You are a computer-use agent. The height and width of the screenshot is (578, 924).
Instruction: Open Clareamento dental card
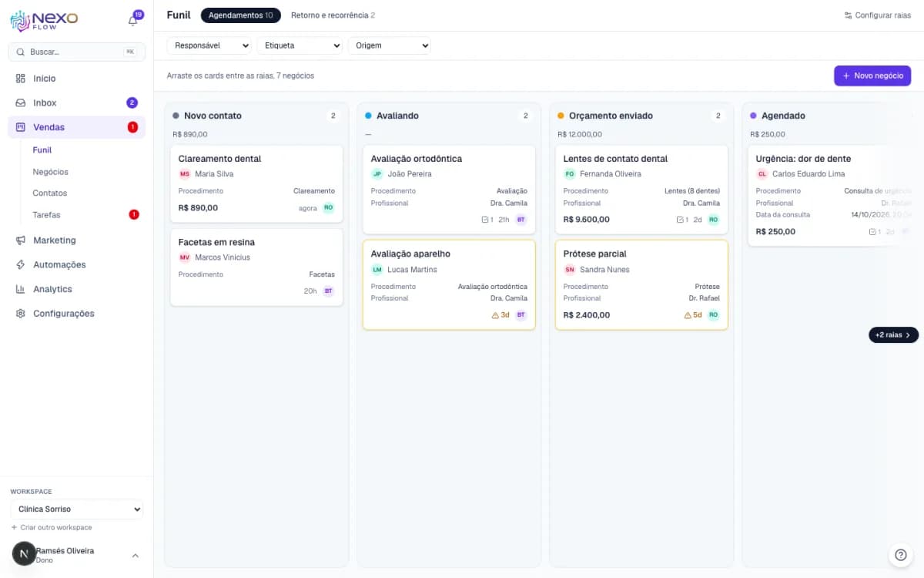point(256,183)
